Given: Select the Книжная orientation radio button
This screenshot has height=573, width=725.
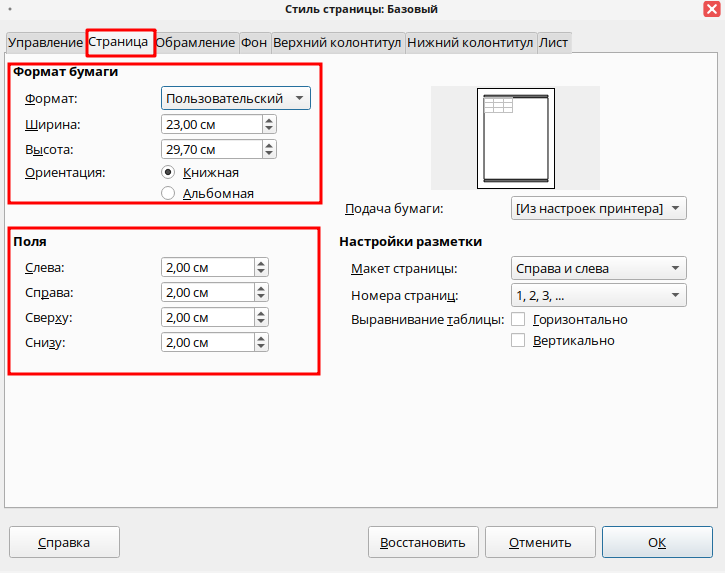Looking at the screenshot, I should tap(168, 172).
